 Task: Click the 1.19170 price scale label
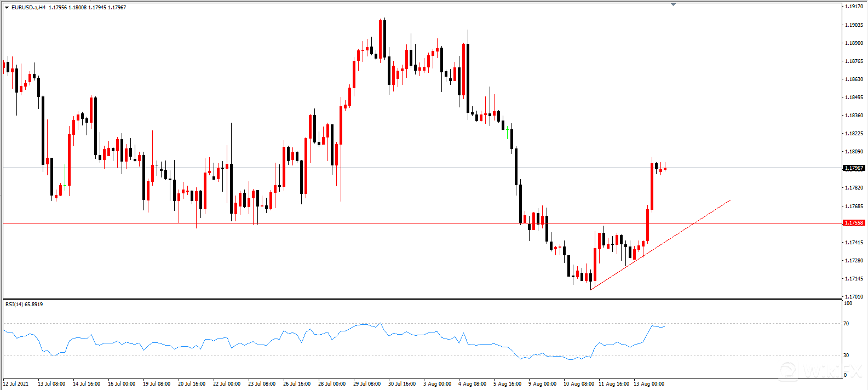(854, 7)
